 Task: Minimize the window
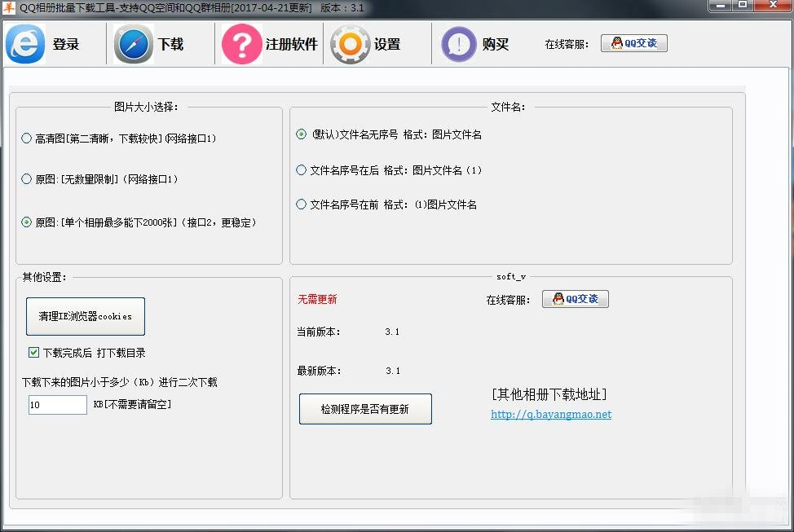coord(720,5)
